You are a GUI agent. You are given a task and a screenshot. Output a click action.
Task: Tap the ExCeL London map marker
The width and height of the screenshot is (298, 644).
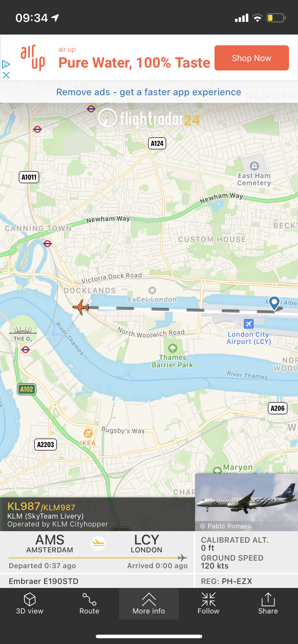coord(152,290)
